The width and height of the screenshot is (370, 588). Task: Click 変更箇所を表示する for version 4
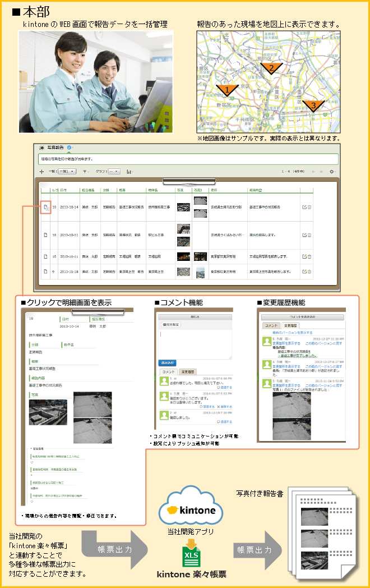click(286, 366)
